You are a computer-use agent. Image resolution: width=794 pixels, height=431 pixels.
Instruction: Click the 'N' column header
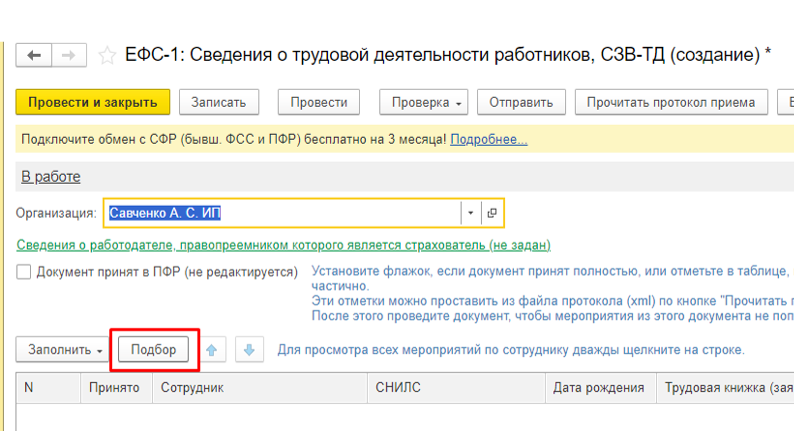click(48, 388)
